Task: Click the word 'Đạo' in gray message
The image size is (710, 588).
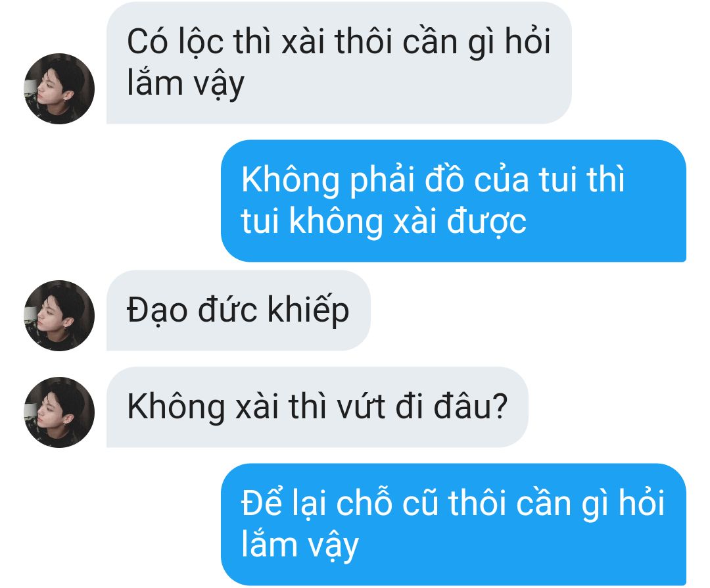Action: click(156, 310)
